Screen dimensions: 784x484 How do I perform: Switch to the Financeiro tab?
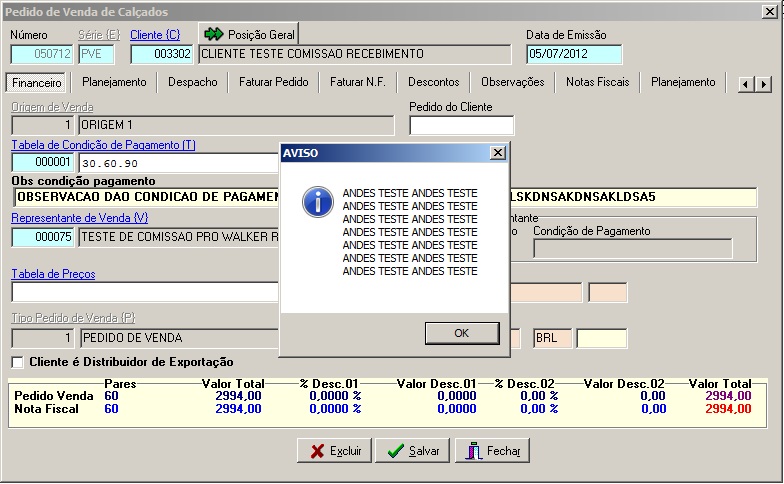coord(36,82)
